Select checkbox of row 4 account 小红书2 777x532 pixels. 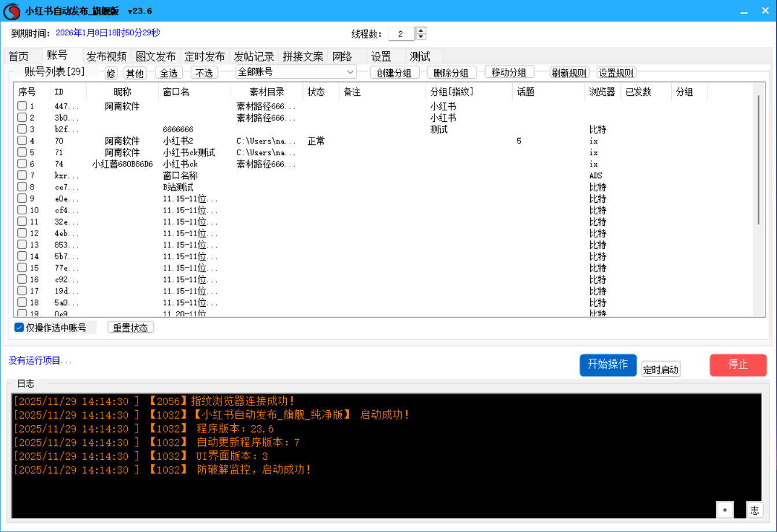tap(22, 141)
